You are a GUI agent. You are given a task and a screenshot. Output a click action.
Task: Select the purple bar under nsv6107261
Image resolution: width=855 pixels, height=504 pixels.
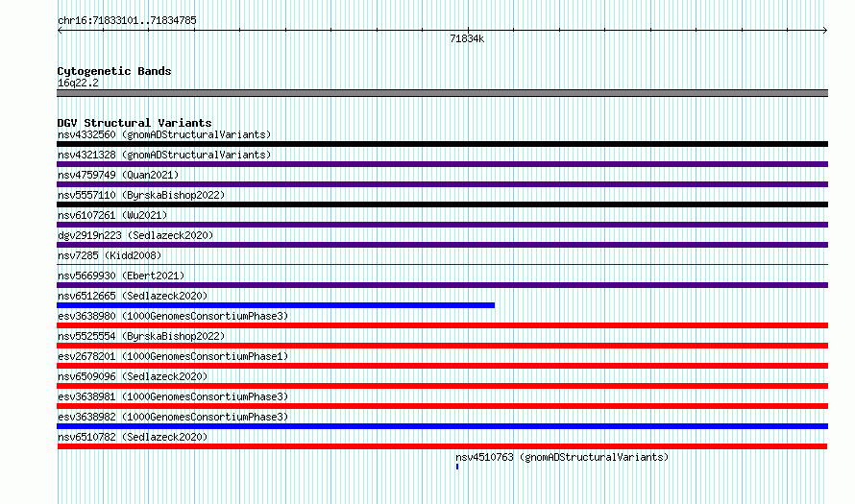coord(442,225)
